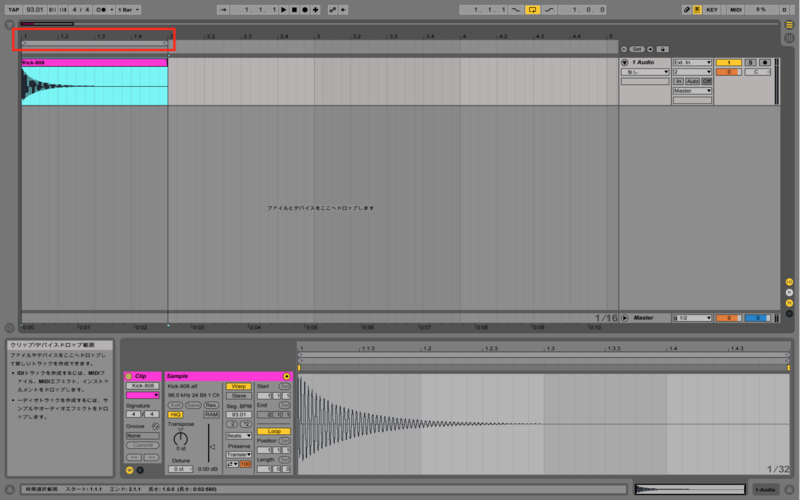
Task: Set monitor to Off
Action: click(x=706, y=82)
